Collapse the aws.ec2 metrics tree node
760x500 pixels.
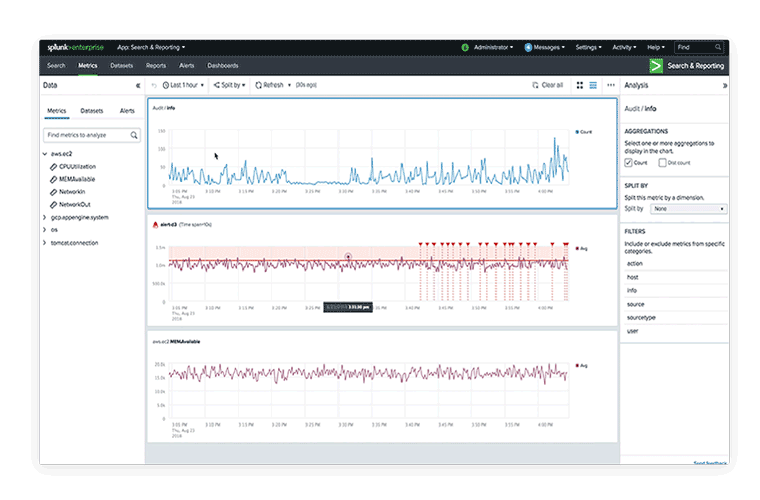tap(45, 154)
